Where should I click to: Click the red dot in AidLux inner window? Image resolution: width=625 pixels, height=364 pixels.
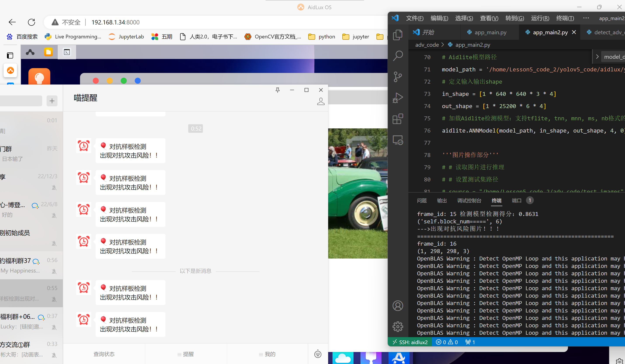coord(96,81)
